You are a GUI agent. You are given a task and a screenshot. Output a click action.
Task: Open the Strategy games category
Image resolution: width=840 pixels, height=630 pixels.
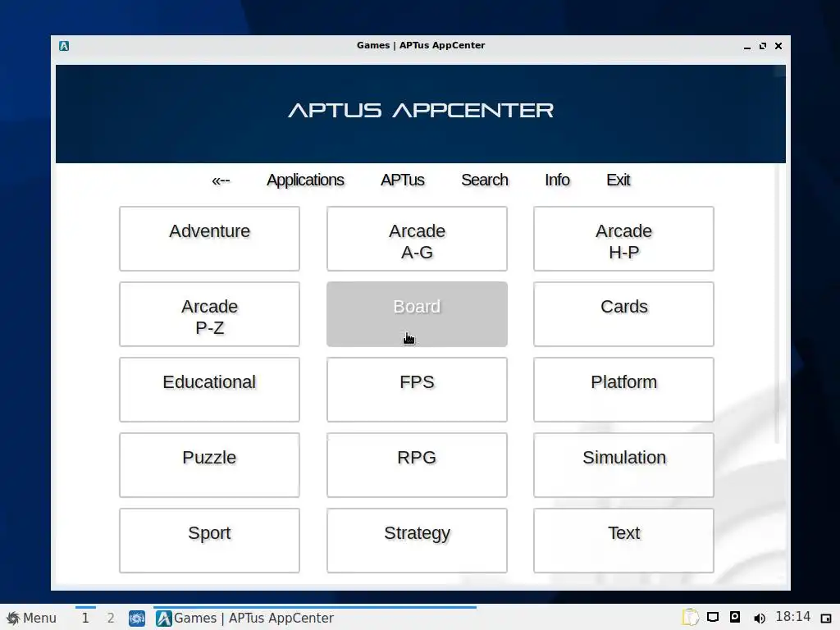417,541
